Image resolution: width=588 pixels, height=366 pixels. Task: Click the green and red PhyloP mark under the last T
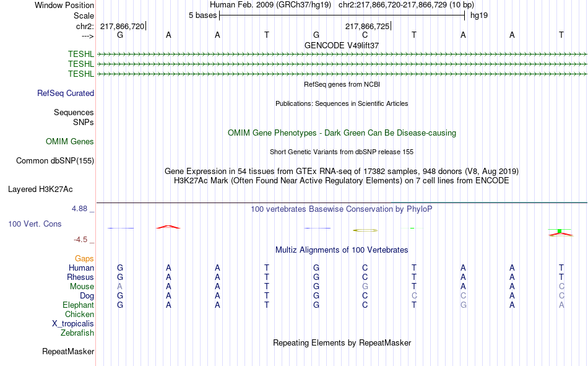(561, 232)
